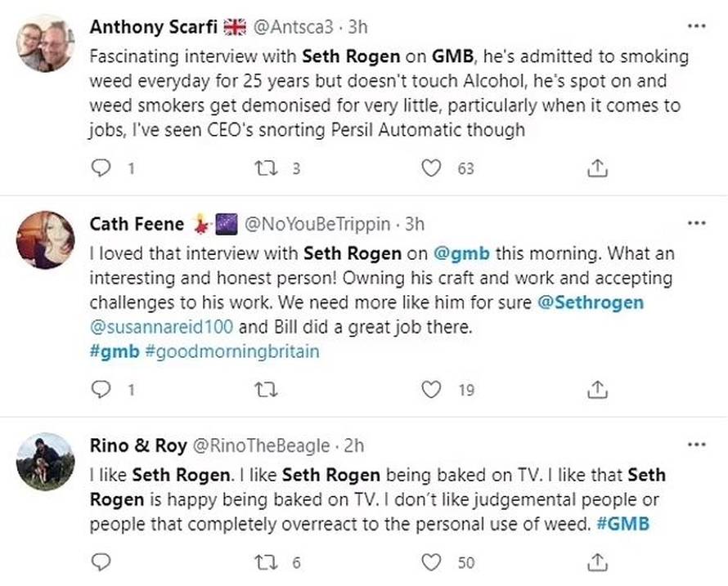The height and width of the screenshot is (586, 728).
Task: Like Cath Feene's tweet with 19 likes
Action: click(430, 390)
